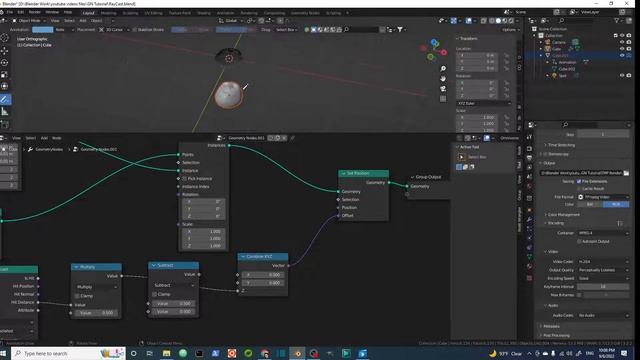Open the Output properties tab icon
This screenshot has width=640, height=360.
coord(529,158)
